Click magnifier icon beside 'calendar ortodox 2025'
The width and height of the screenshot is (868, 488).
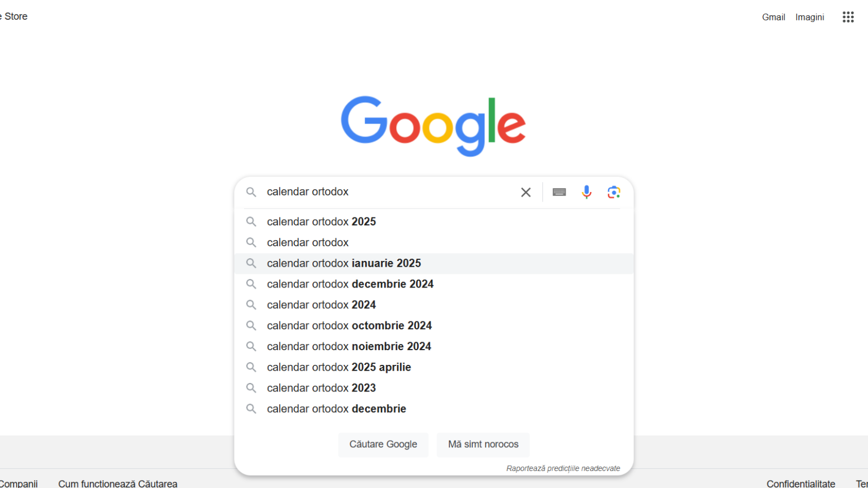[x=251, y=222]
